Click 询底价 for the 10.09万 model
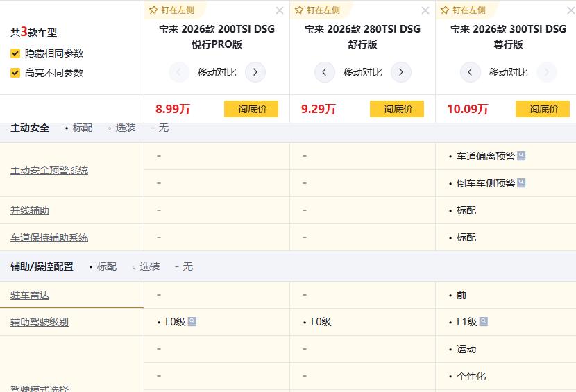 pyautogui.click(x=542, y=109)
